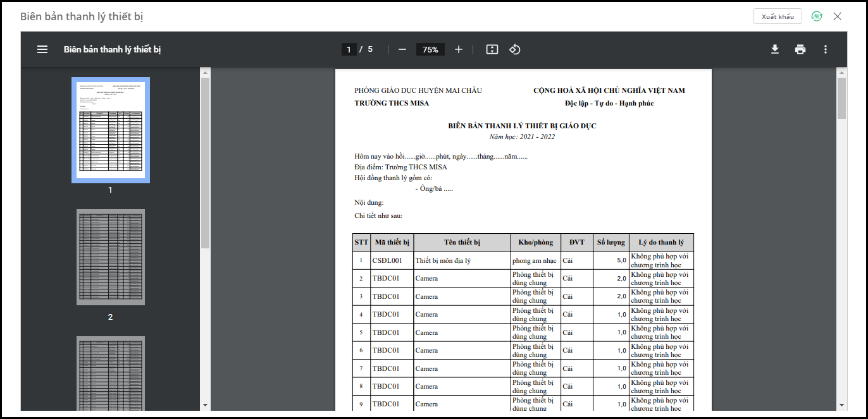Click CỘNG HOÀ XÃ HỘI CHỦ NGHĨA VIỆT NAM text
Viewport: 868px width, 419px height.
tap(609, 90)
